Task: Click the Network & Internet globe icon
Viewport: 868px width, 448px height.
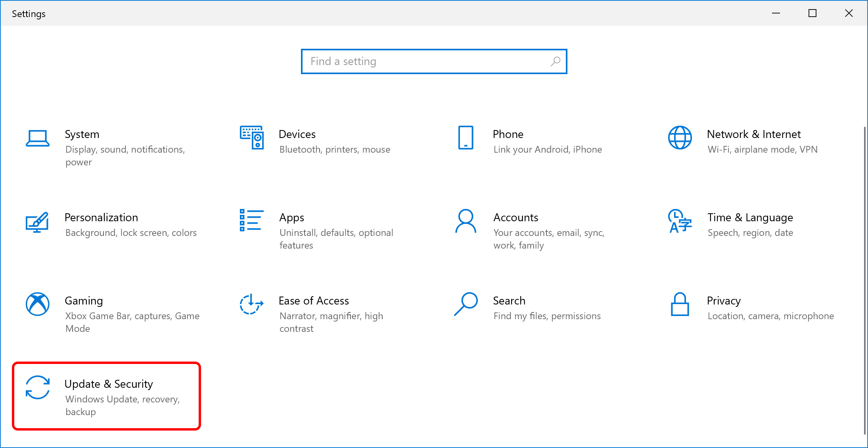Action: point(680,138)
